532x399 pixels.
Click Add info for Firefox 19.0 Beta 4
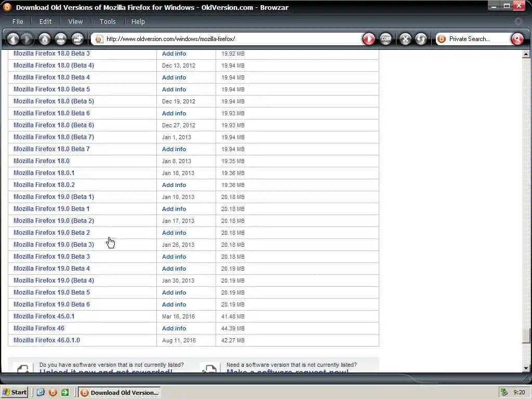[x=174, y=269]
